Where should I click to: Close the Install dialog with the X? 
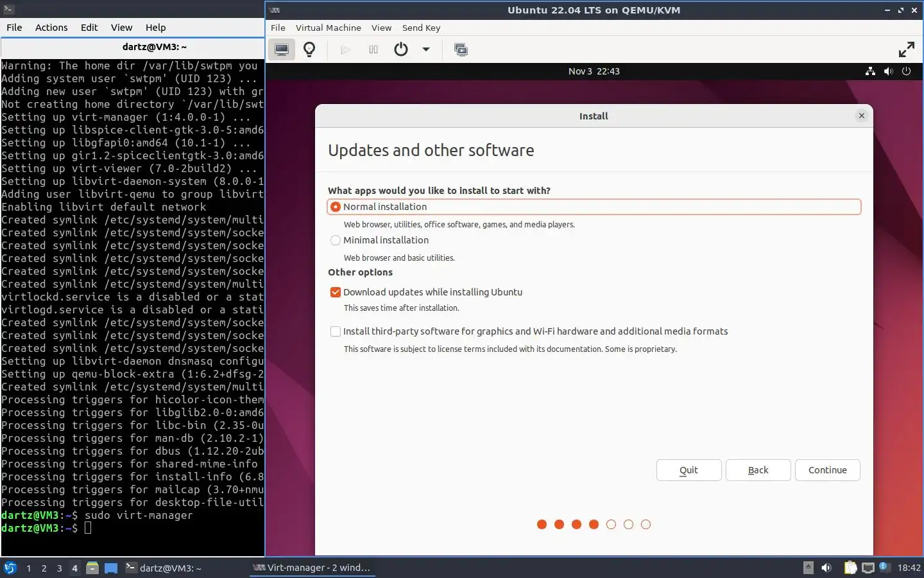point(862,116)
